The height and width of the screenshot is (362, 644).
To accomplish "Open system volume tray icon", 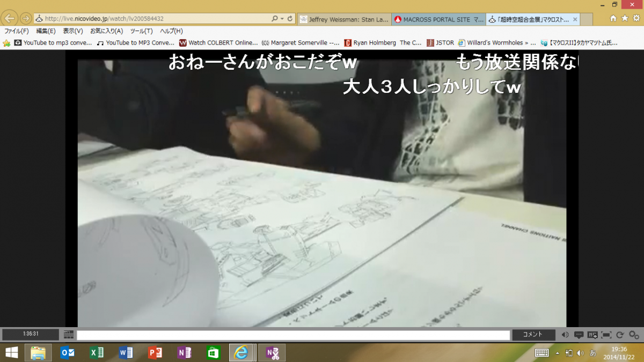I will (x=580, y=353).
